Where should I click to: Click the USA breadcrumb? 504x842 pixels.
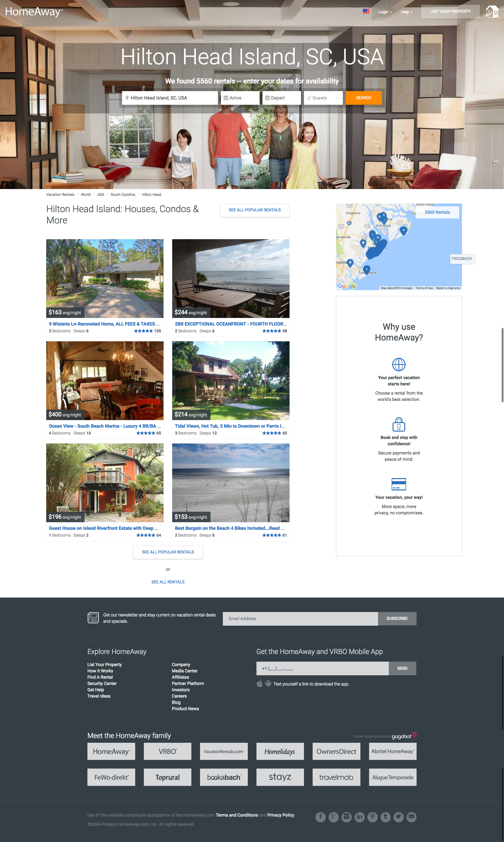(x=101, y=195)
